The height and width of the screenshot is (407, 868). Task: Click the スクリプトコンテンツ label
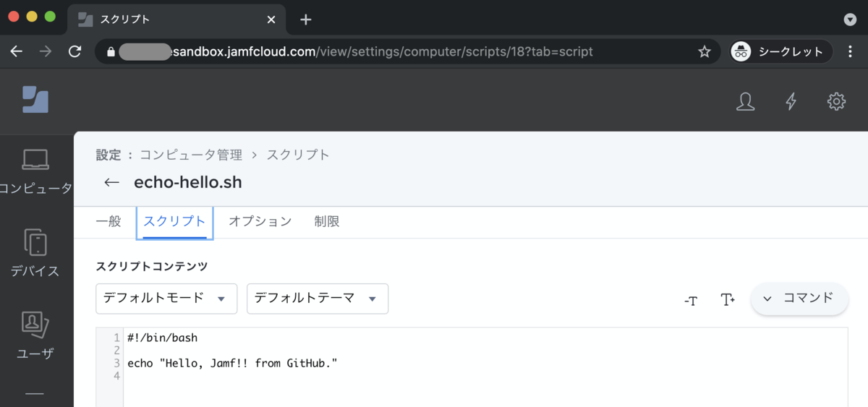[x=152, y=266]
